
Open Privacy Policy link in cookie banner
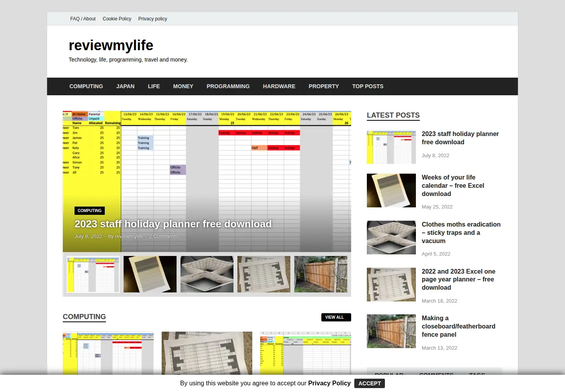click(x=329, y=383)
